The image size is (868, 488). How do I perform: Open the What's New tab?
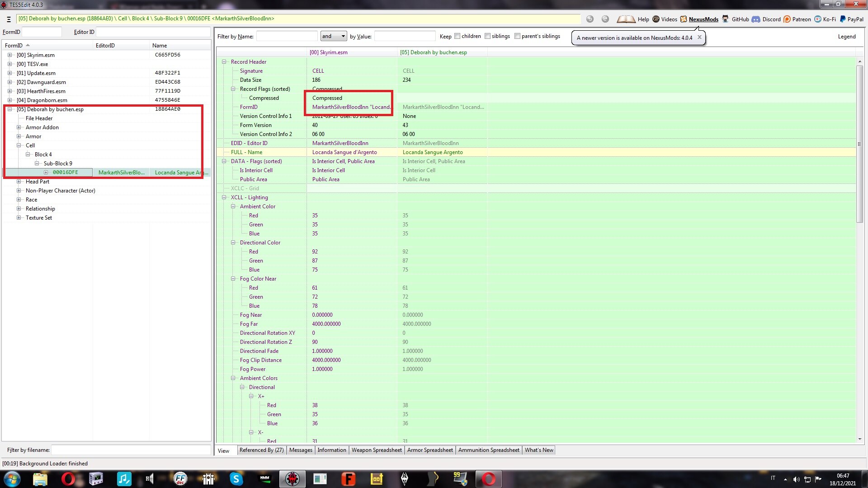539,450
